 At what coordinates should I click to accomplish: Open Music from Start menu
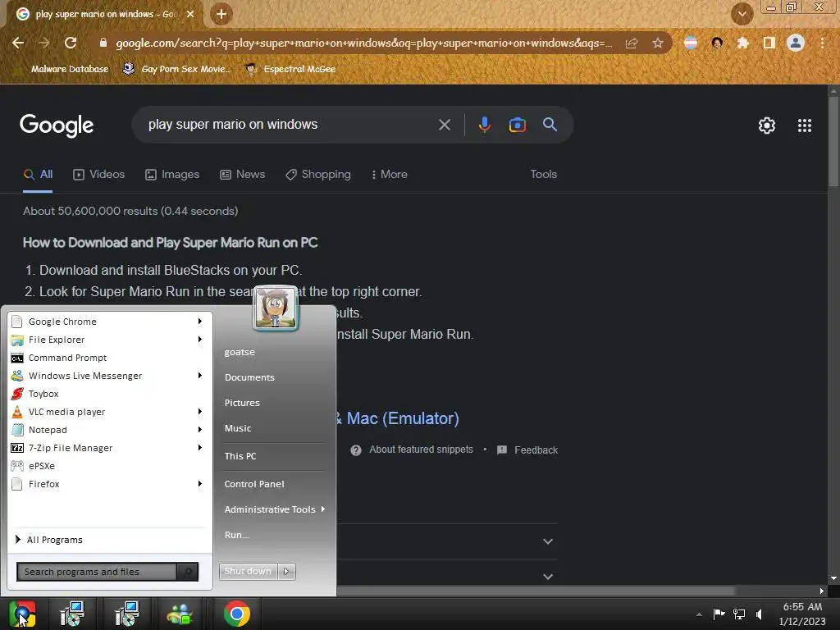[x=238, y=428]
